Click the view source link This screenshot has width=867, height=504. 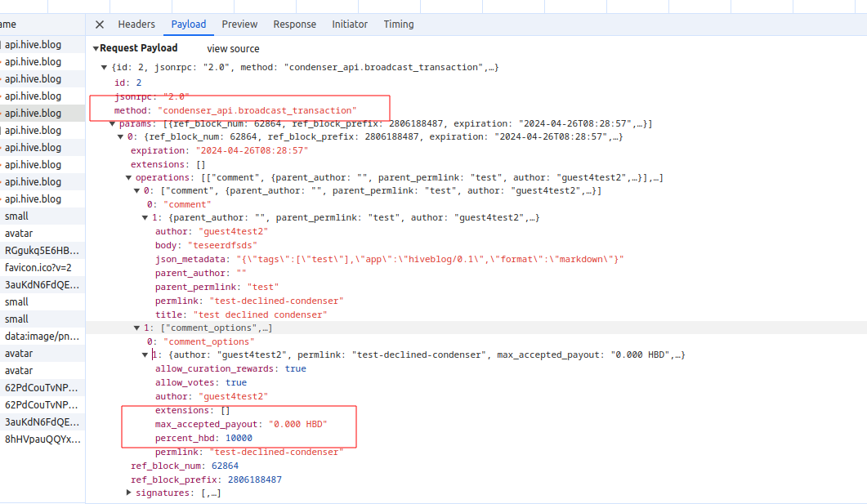tap(233, 49)
